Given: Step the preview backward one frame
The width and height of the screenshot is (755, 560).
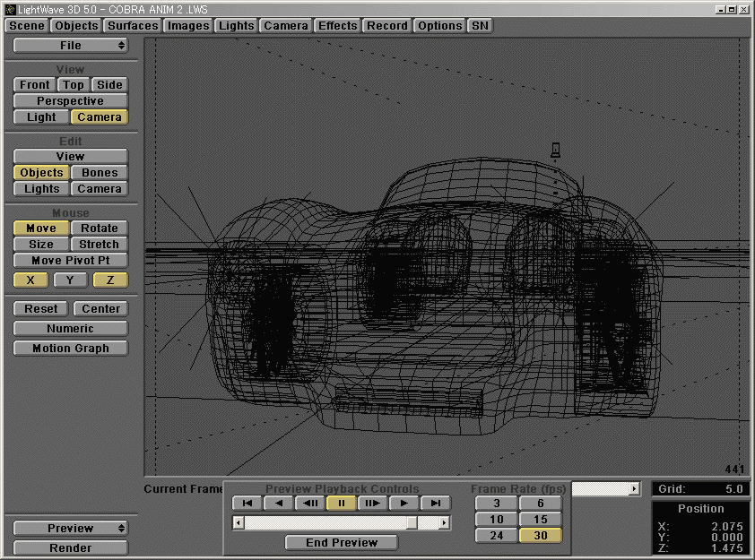Looking at the screenshot, I should [309, 503].
